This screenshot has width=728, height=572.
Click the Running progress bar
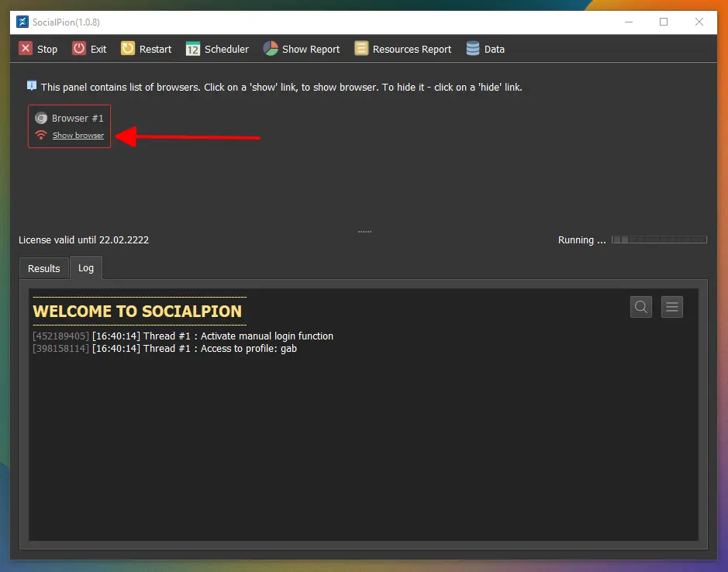click(x=659, y=239)
